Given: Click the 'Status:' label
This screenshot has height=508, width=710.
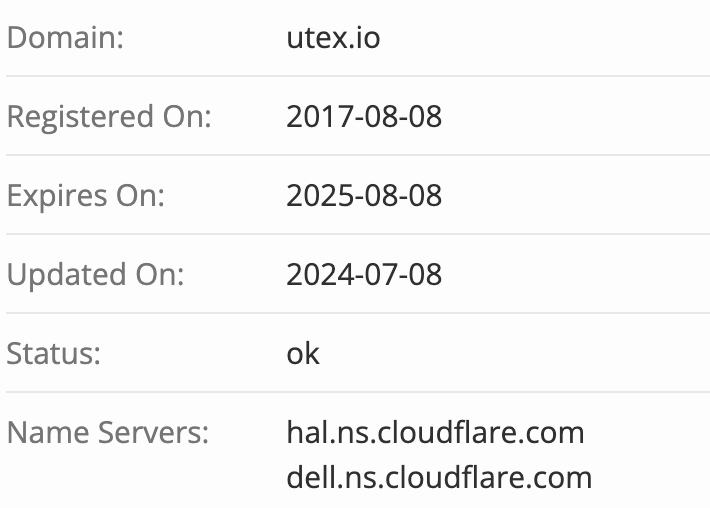Looking at the screenshot, I should click(53, 354).
